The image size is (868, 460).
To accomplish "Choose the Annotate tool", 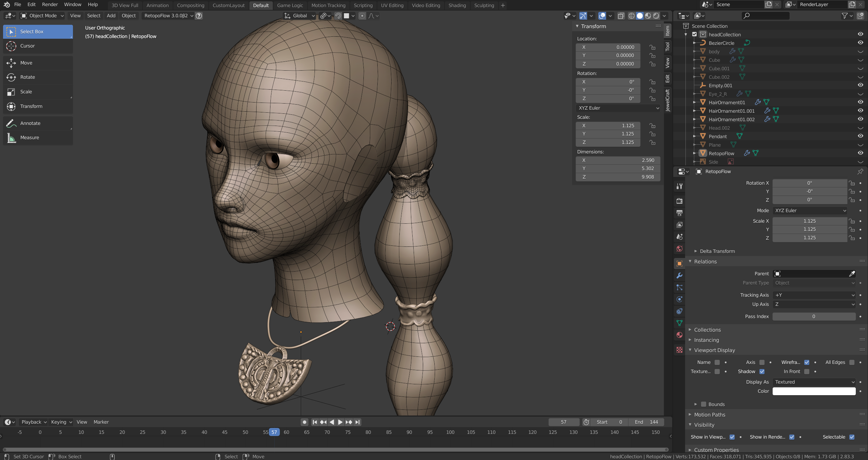I will [38, 123].
